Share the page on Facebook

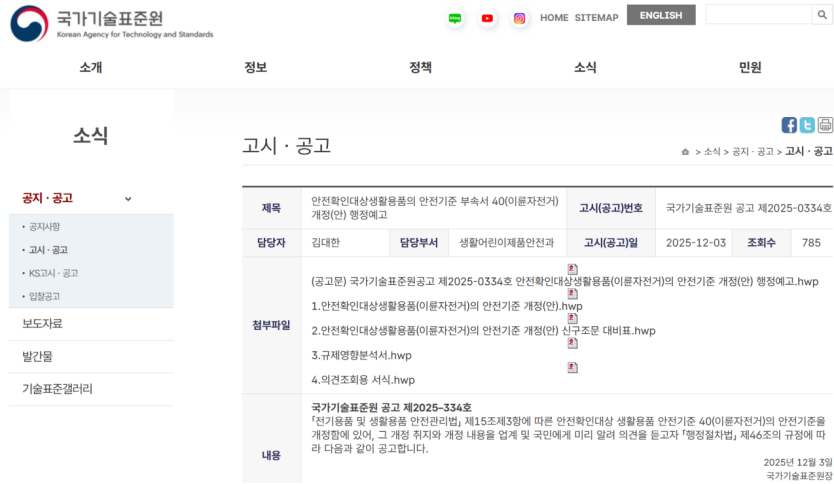click(789, 125)
